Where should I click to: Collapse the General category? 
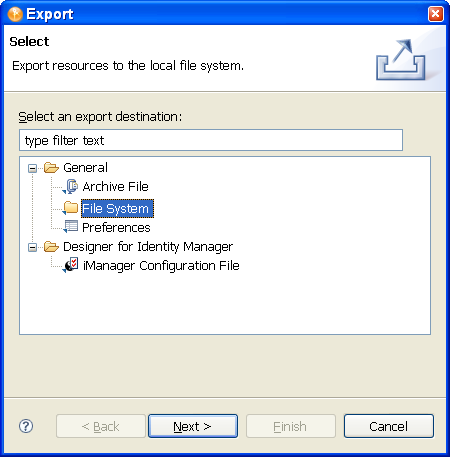32,168
